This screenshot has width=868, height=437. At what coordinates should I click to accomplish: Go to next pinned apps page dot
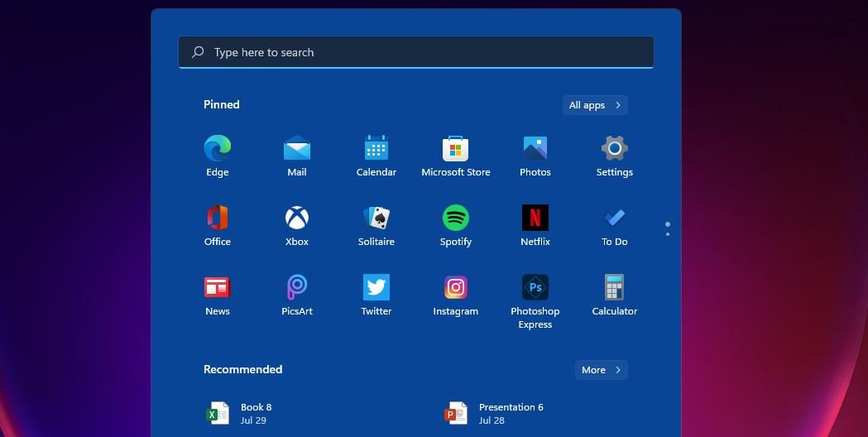pyautogui.click(x=668, y=234)
